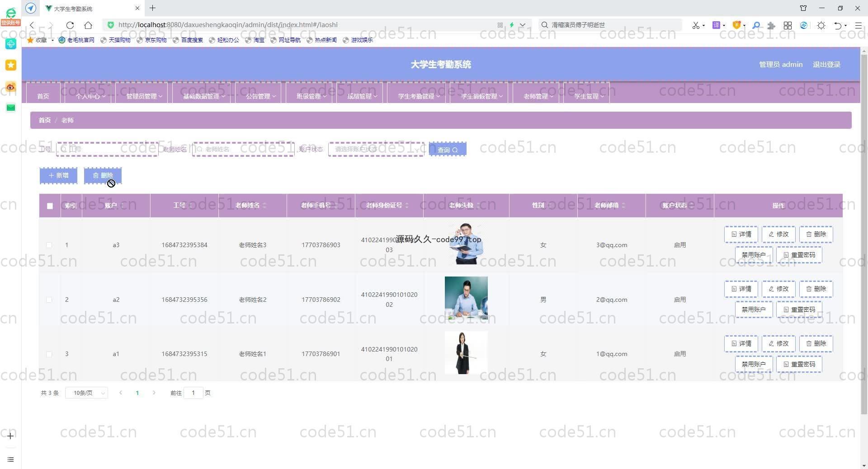Image resolution: width=868 pixels, height=469 pixels.
Task: Go to next page with the right arrow
Action: (154, 393)
